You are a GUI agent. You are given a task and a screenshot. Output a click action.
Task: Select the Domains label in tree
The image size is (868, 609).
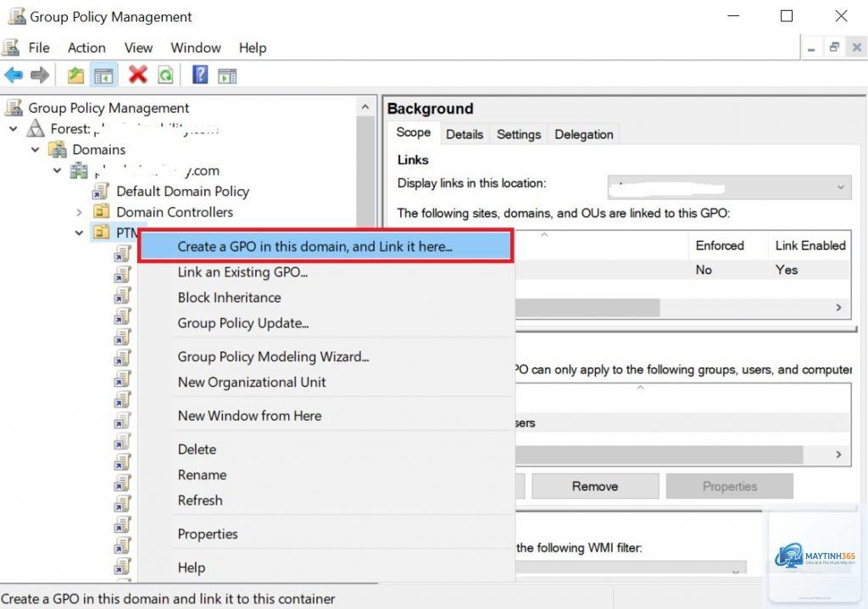(99, 149)
